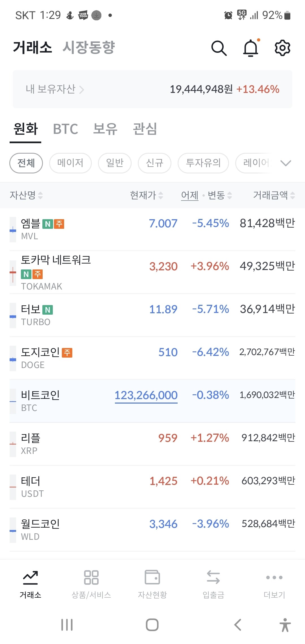Tap the 상품/서비스 grid icon
Image resolution: width=305 pixels, height=644 pixels.
pyautogui.click(x=91, y=577)
